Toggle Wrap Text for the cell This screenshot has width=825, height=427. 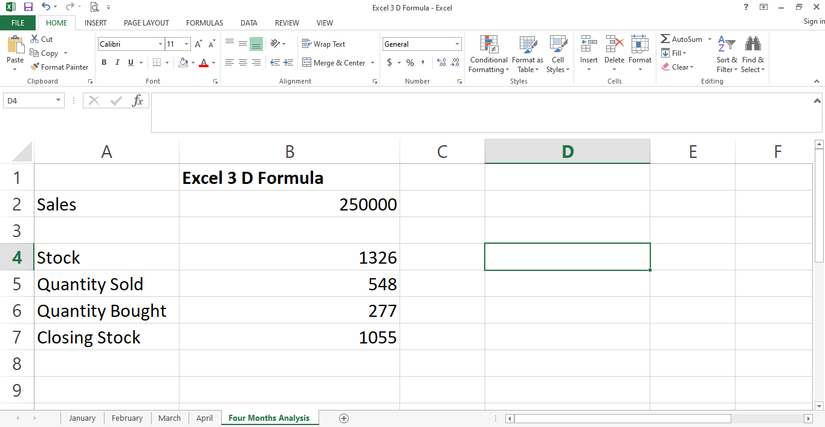322,44
